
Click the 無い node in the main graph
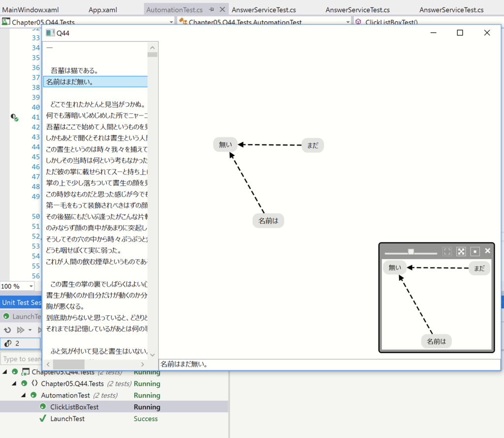tap(225, 144)
